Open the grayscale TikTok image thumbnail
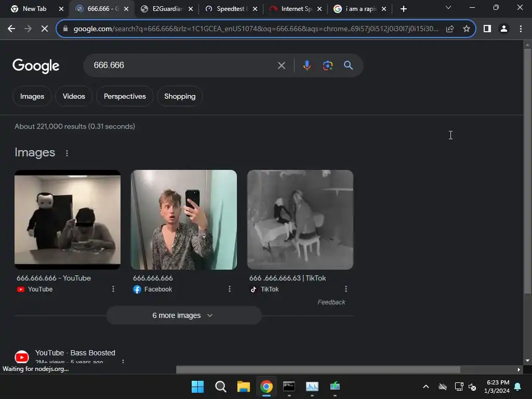The width and height of the screenshot is (532, 399). 300,220
